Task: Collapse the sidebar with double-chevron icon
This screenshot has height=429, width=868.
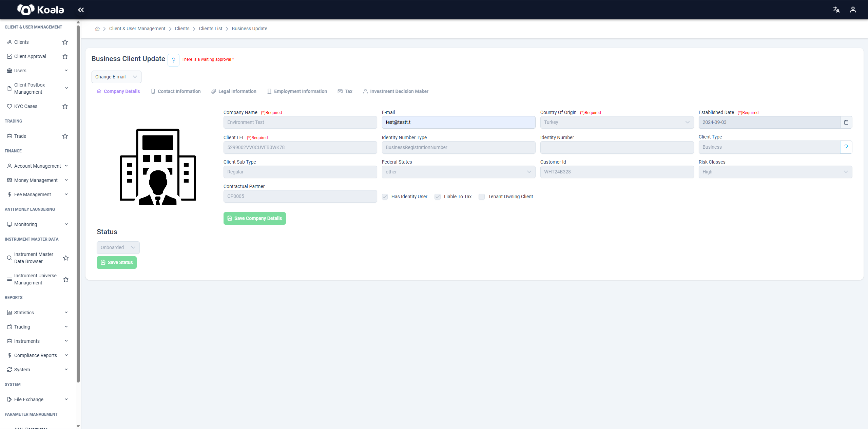Action: click(81, 10)
